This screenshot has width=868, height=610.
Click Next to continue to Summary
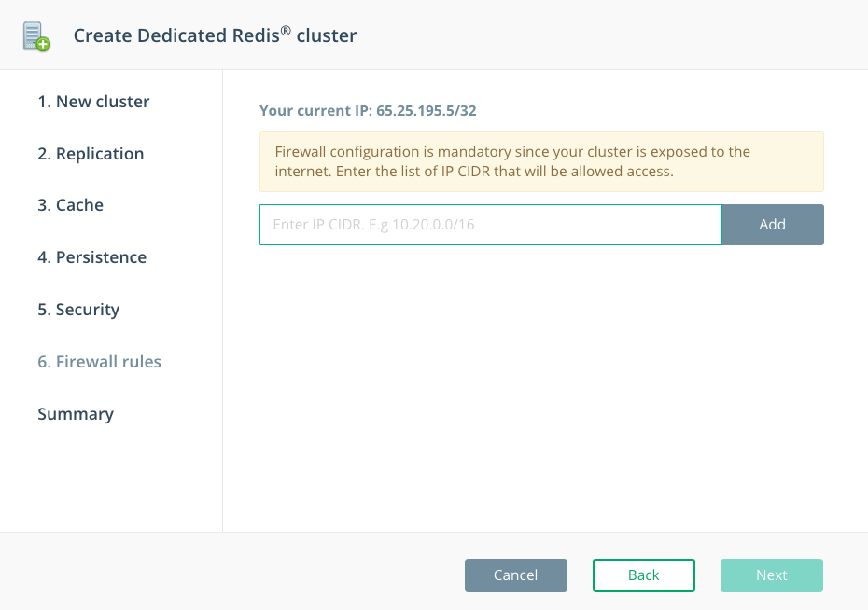coord(772,575)
